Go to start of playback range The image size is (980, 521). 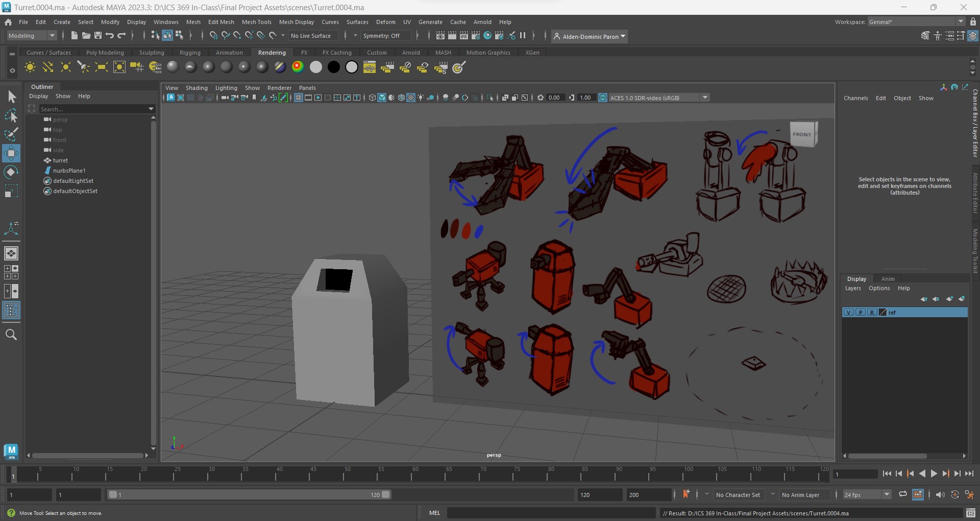click(887, 473)
